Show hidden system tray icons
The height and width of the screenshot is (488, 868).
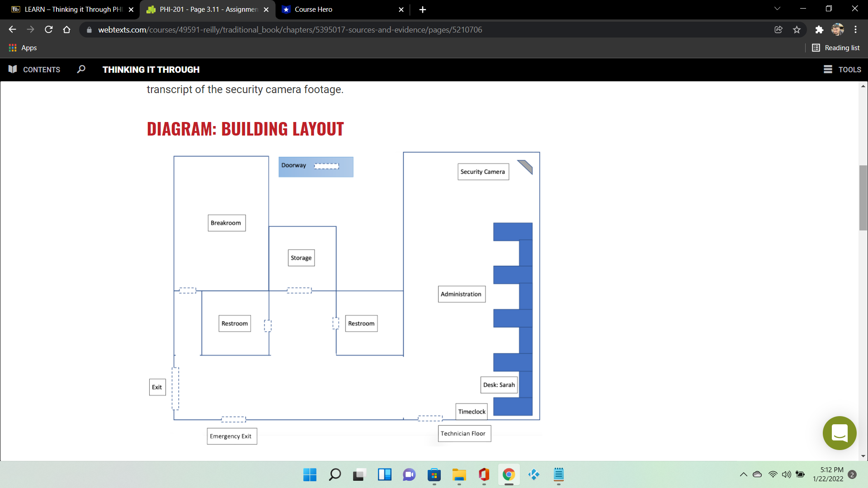[743, 474]
